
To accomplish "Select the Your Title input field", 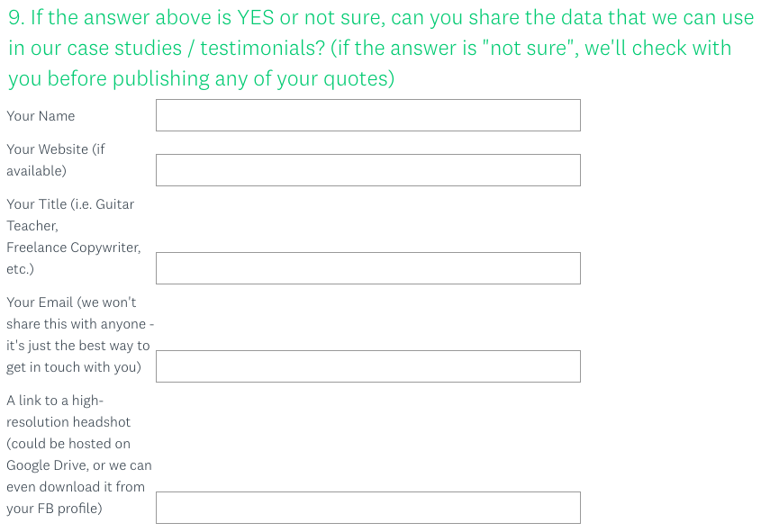I will (367, 268).
